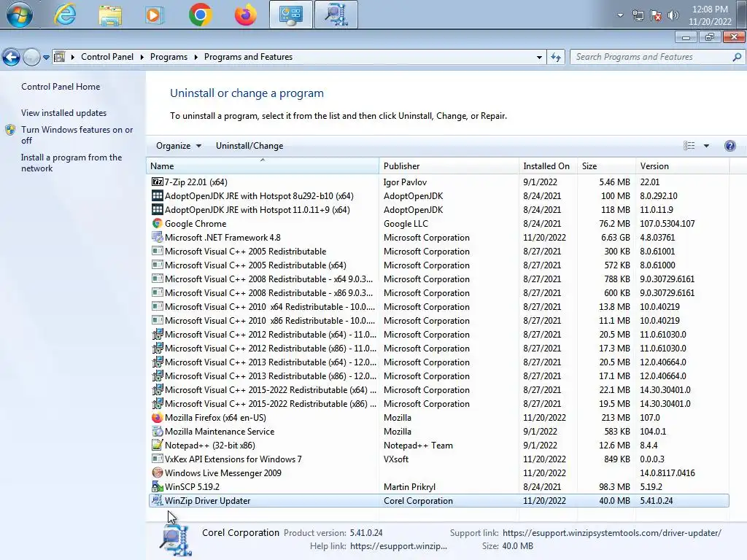747x560 pixels.
Task: Sort by the Installed On column header
Action: tap(548, 166)
